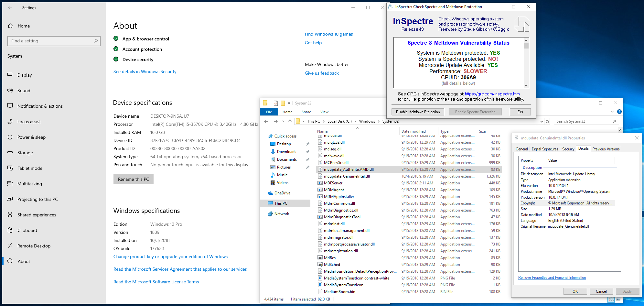
Task: Expand the Explorer ribbon chevron
Action: pyautogui.click(x=612, y=112)
